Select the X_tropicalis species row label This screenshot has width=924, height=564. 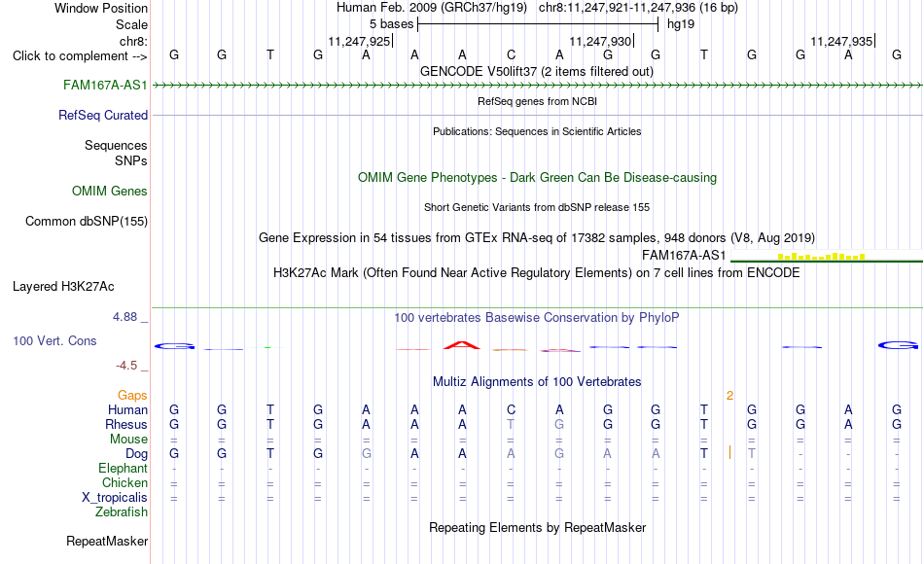[115, 498]
